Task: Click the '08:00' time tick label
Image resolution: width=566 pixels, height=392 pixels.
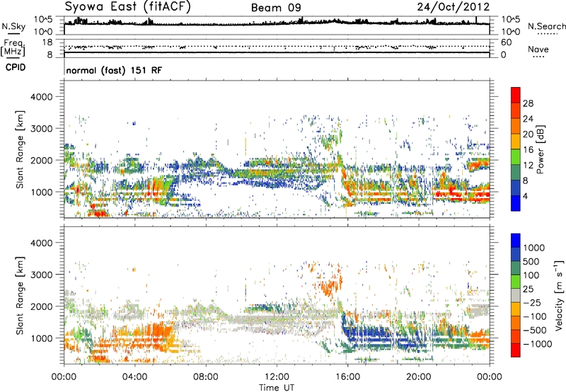Action: click(205, 376)
